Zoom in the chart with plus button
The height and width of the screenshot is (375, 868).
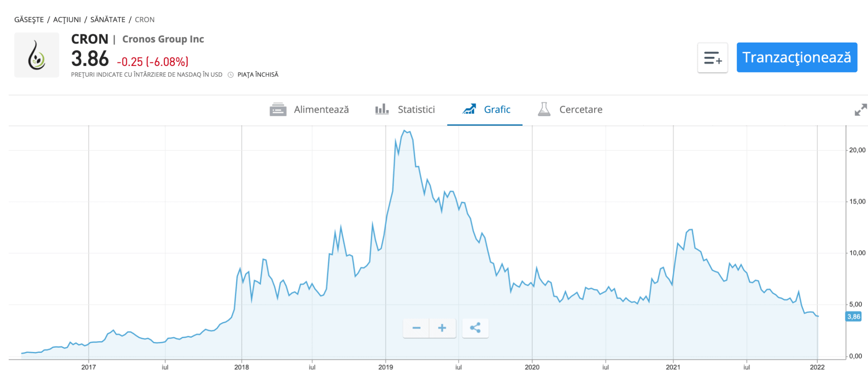(442, 328)
